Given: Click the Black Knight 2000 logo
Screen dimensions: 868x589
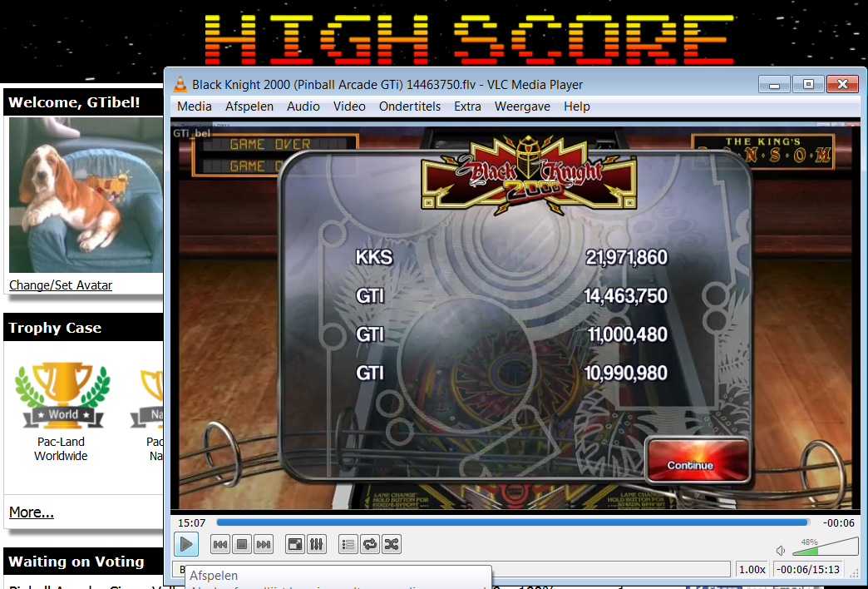Looking at the screenshot, I should (x=529, y=175).
